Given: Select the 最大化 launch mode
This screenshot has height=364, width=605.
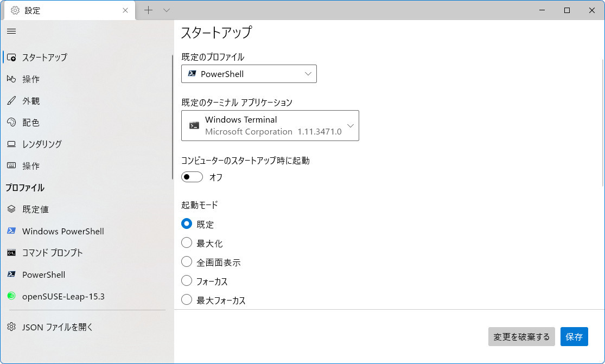Looking at the screenshot, I should [186, 242].
